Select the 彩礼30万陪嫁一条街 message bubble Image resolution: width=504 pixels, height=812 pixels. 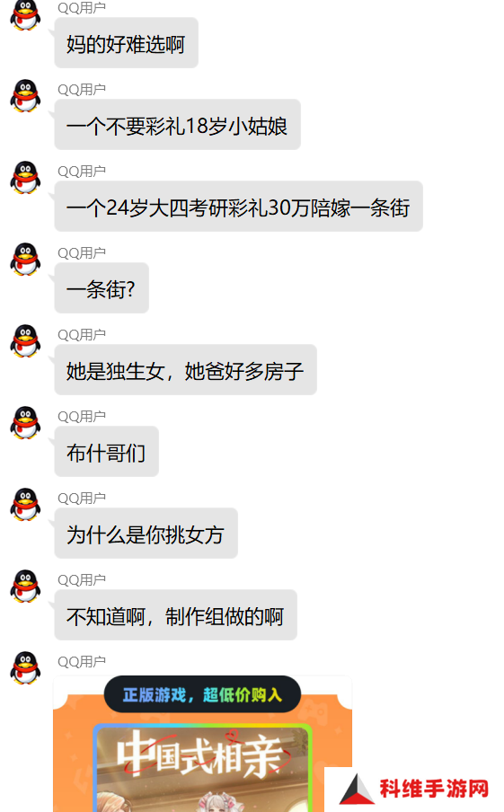(x=238, y=207)
